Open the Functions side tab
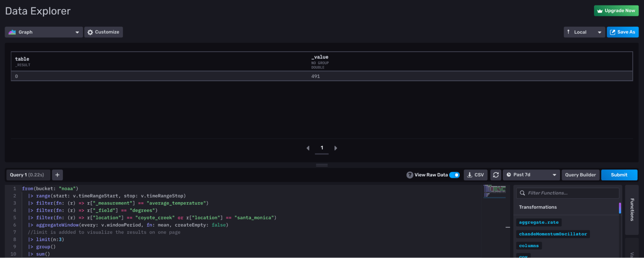The width and height of the screenshot is (644, 258). click(632, 210)
